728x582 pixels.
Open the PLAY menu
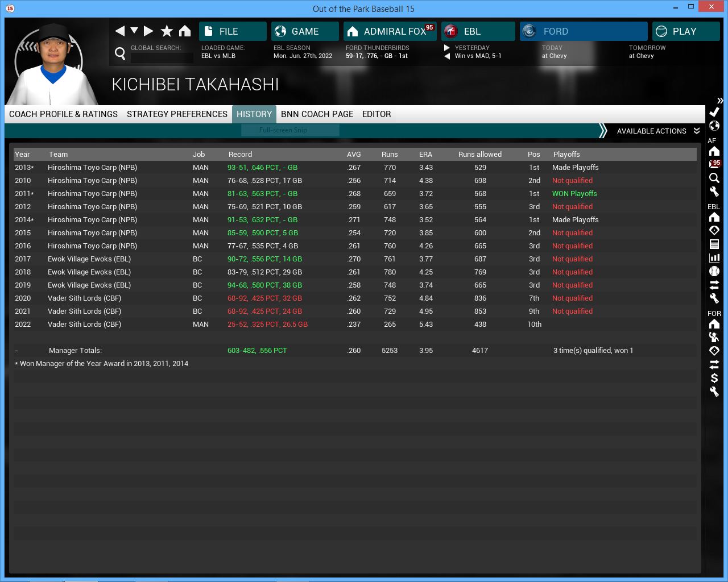click(x=685, y=31)
